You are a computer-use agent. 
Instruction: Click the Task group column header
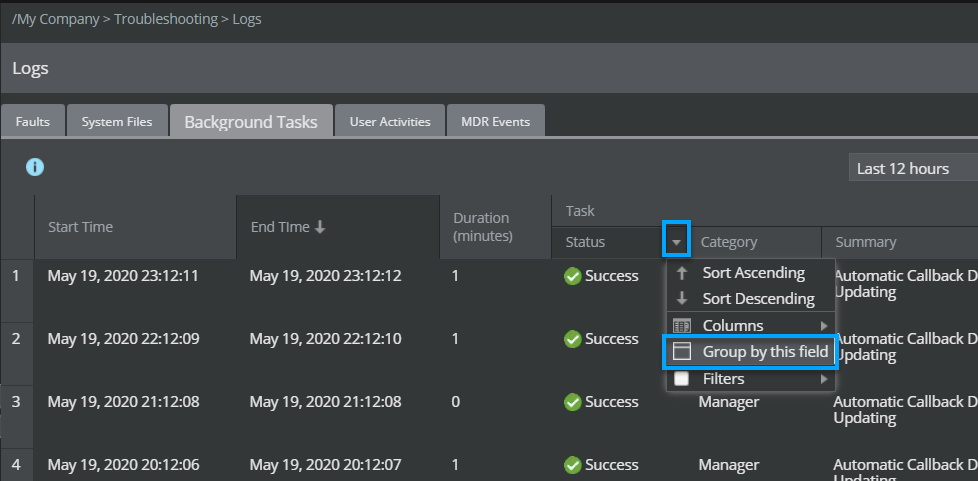click(x=765, y=211)
